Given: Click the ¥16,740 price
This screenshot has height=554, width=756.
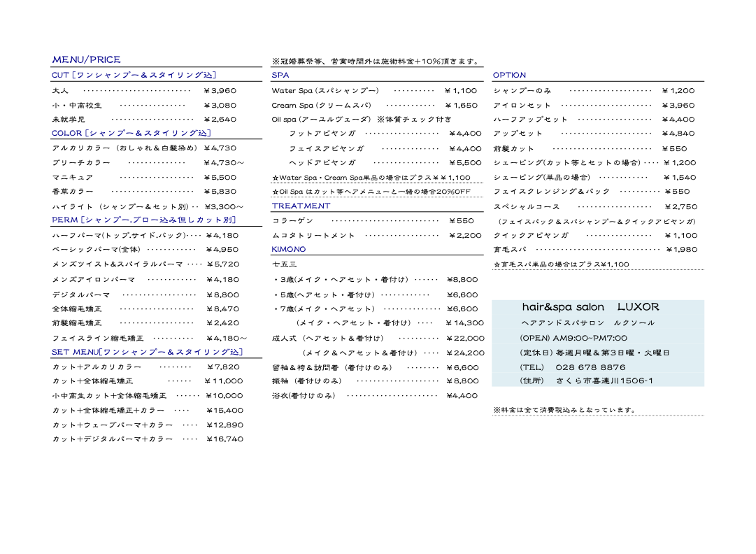Looking at the screenshot, I should pyautogui.click(x=224, y=439).
